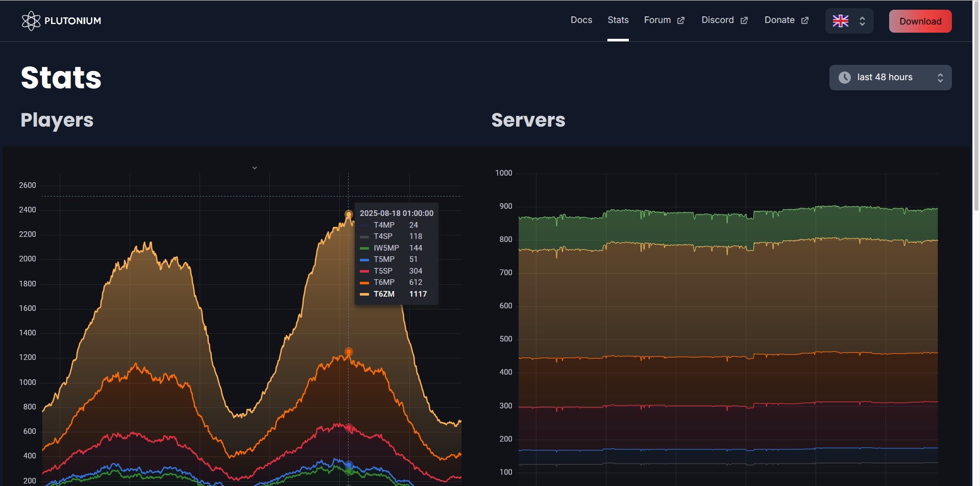
Task: Click the clock icon in time range selector
Action: pos(845,78)
